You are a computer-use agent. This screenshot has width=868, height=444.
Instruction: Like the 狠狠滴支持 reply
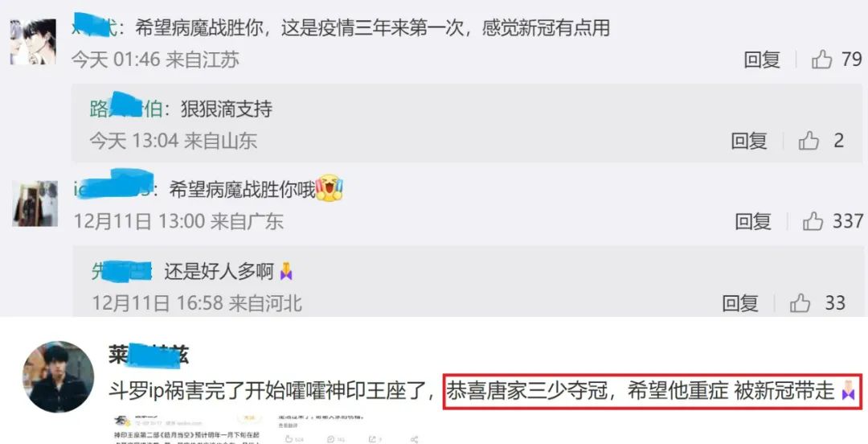click(x=809, y=141)
